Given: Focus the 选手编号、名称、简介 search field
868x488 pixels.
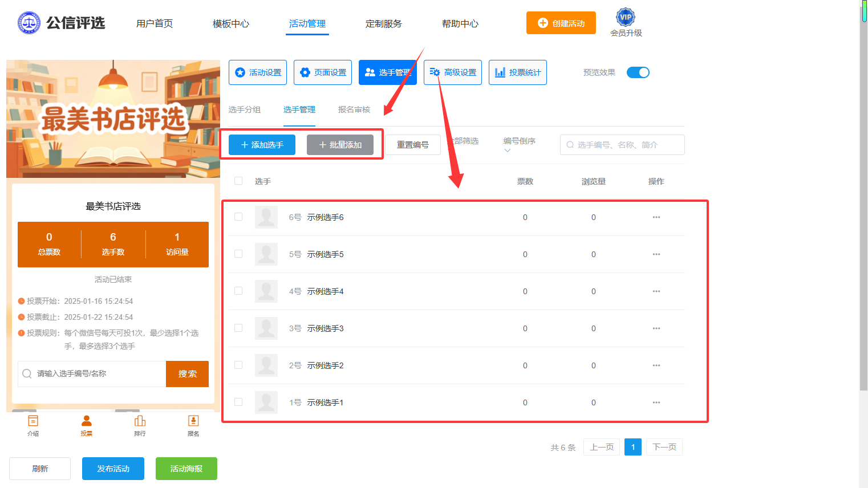Looking at the screenshot, I should [x=622, y=145].
